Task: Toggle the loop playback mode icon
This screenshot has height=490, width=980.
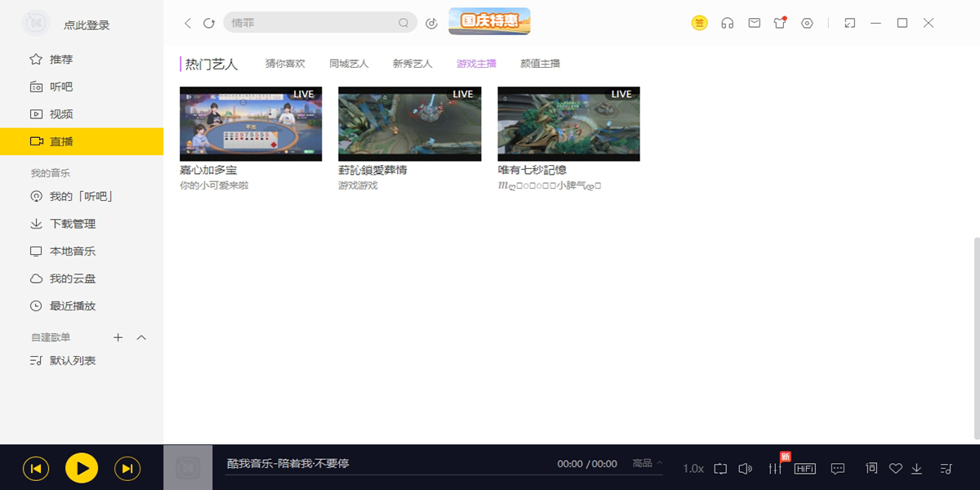Action: (x=720, y=469)
